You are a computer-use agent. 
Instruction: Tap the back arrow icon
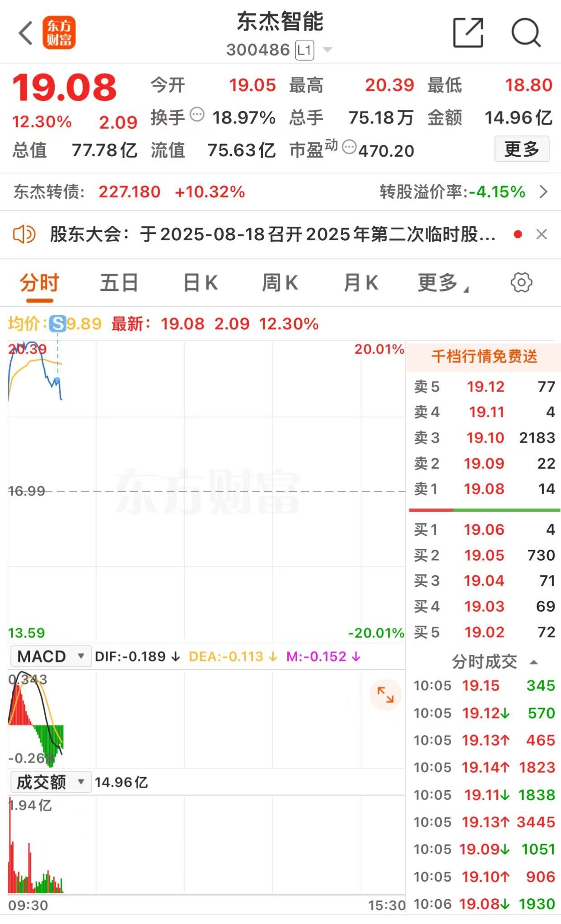(x=26, y=33)
